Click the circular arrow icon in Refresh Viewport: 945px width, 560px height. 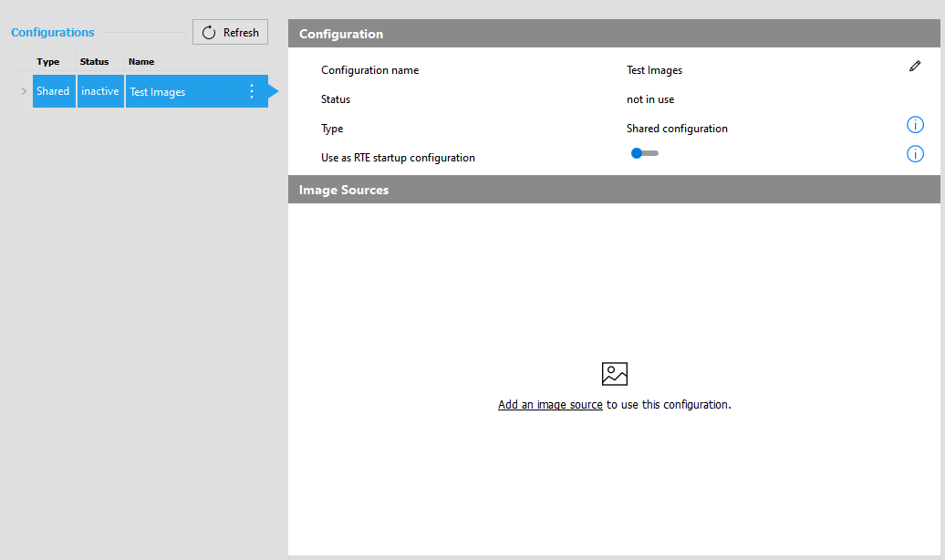coord(209,33)
